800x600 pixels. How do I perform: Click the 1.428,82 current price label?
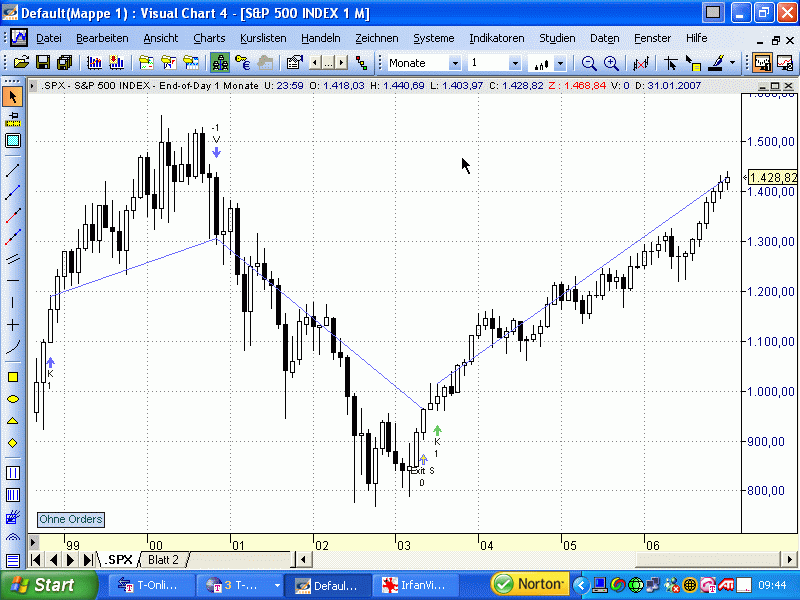772,178
